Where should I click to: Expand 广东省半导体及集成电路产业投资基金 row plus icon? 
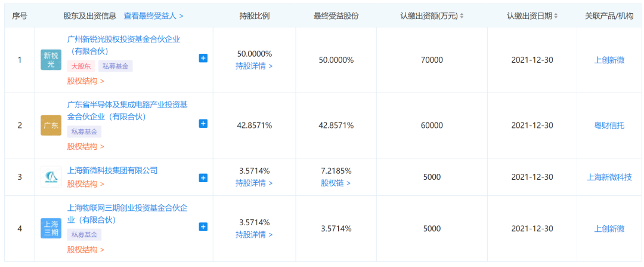(203, 124)
